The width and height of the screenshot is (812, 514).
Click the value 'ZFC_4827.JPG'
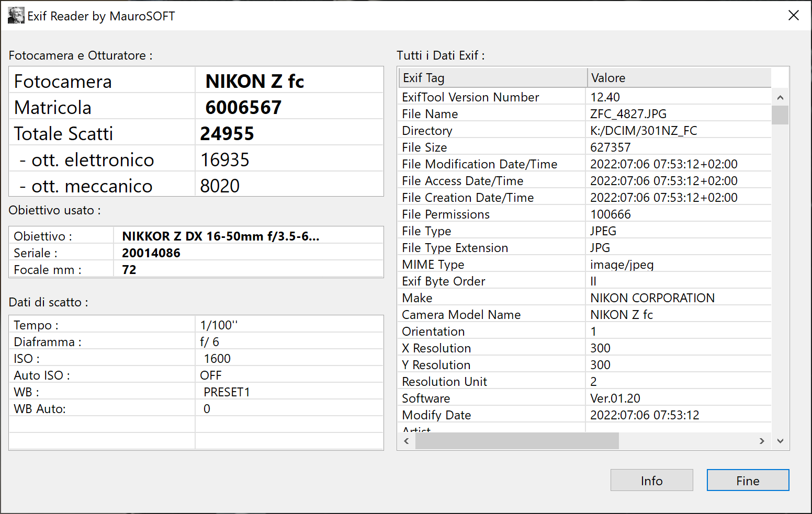coord(628,114)
